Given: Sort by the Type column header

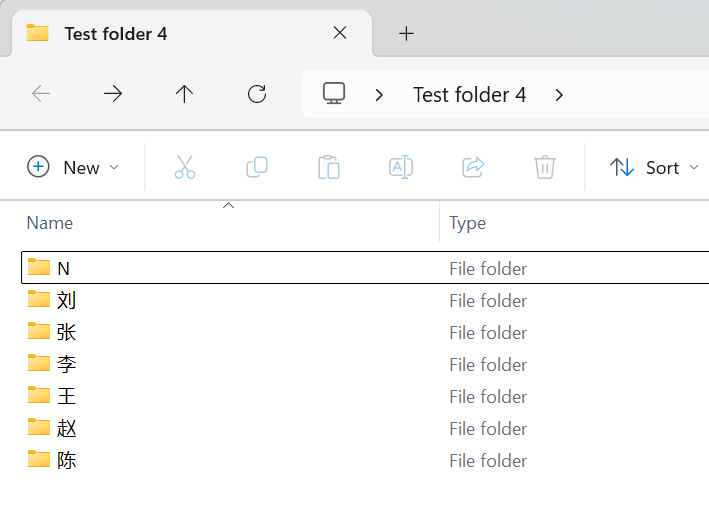Looking at the screenshot, I should pos(467,222).
